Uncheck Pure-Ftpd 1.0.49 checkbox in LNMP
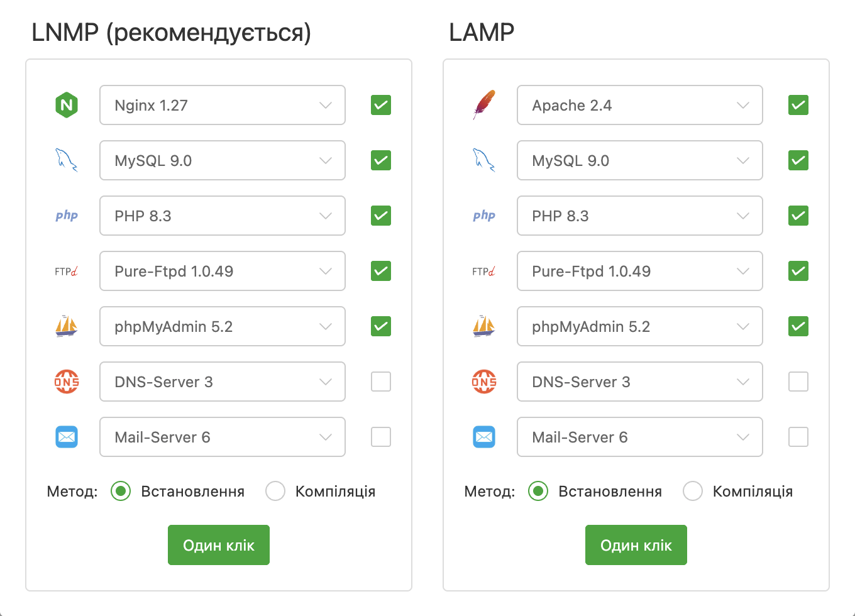 [x=381, y=271]
